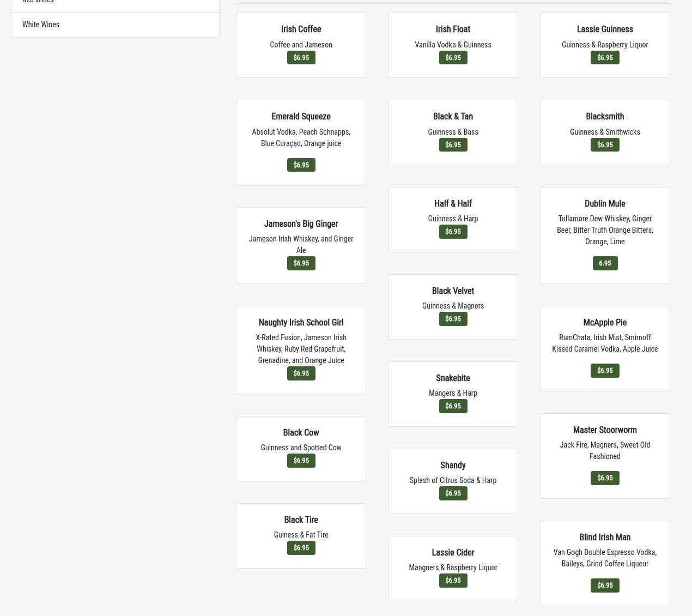Choose the Master Stoorworm price button
This screenshot has height=616, width=692.
pyautogui.click(x=604, y=478)
